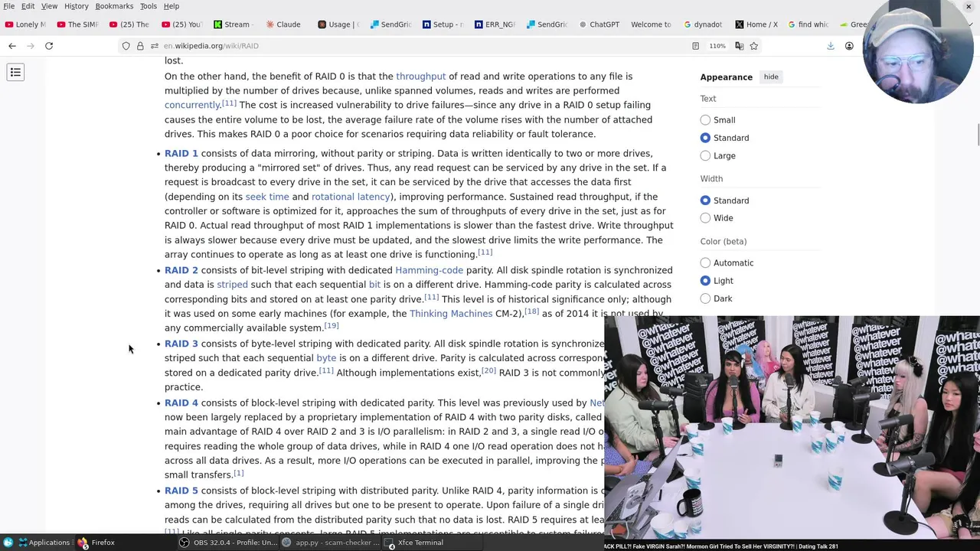Reload the Wikipedia page
The image size is (980, 551).
49,46
